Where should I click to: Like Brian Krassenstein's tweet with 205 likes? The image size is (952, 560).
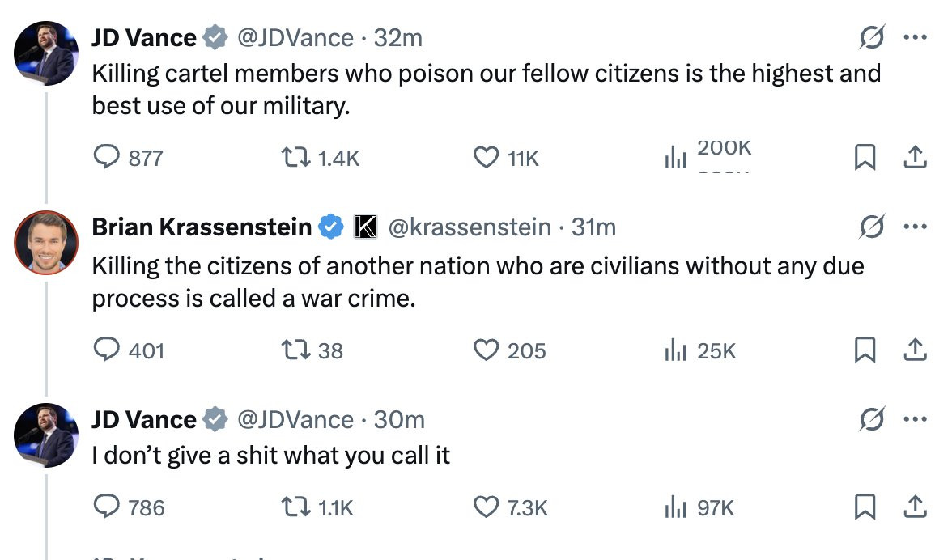(509, 350)
